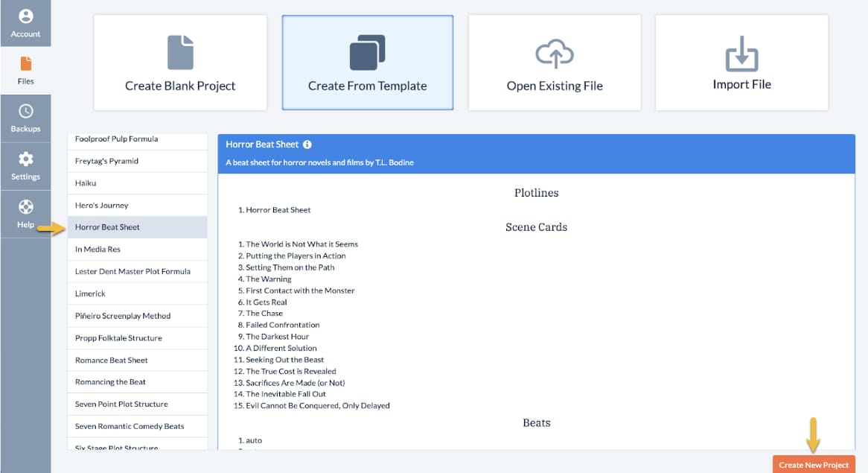Select Romance Beat Sheet template
This screenshot has width=868, height=473.
click(x=112, y=361)
